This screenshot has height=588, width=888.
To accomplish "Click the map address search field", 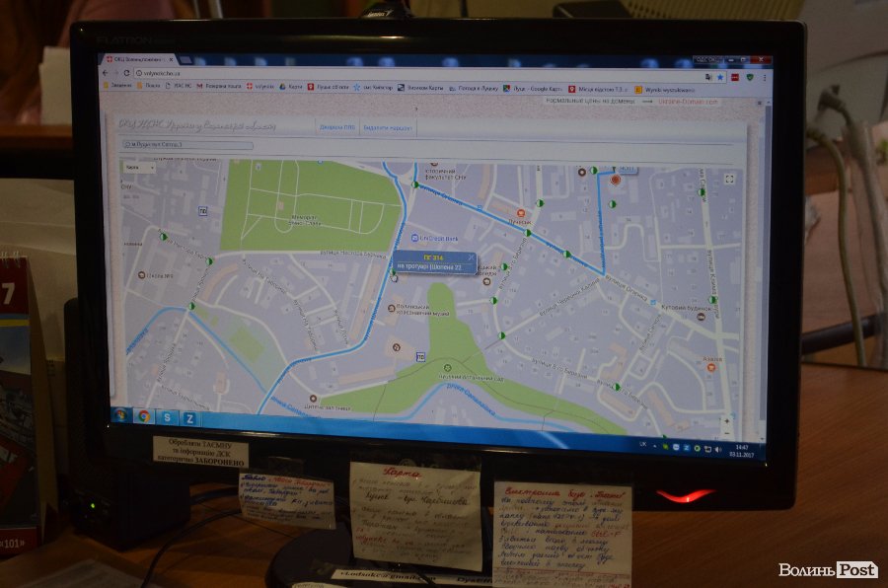I will pyautogui.click(x=187, y=145).
